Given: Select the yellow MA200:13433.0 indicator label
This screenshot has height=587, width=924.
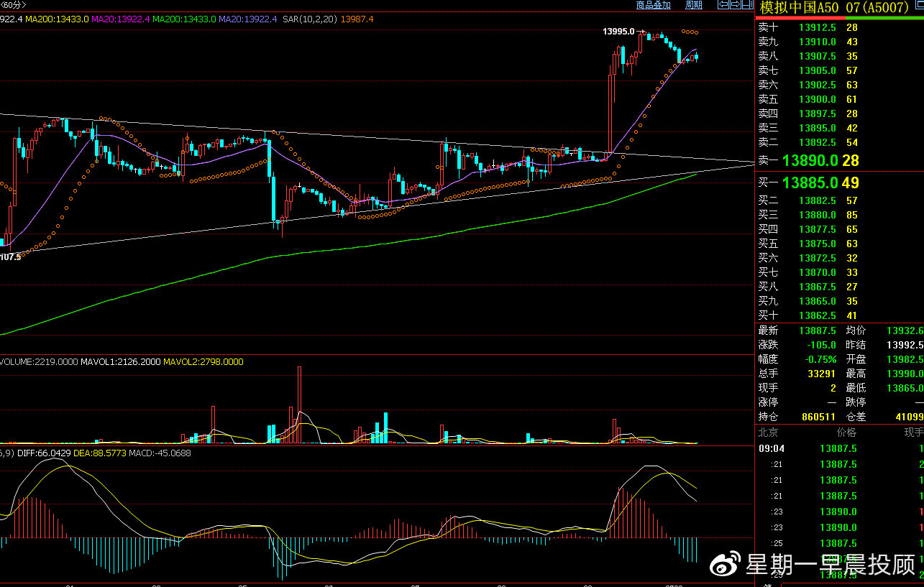Looking at the screenshot, I should 57,19.
